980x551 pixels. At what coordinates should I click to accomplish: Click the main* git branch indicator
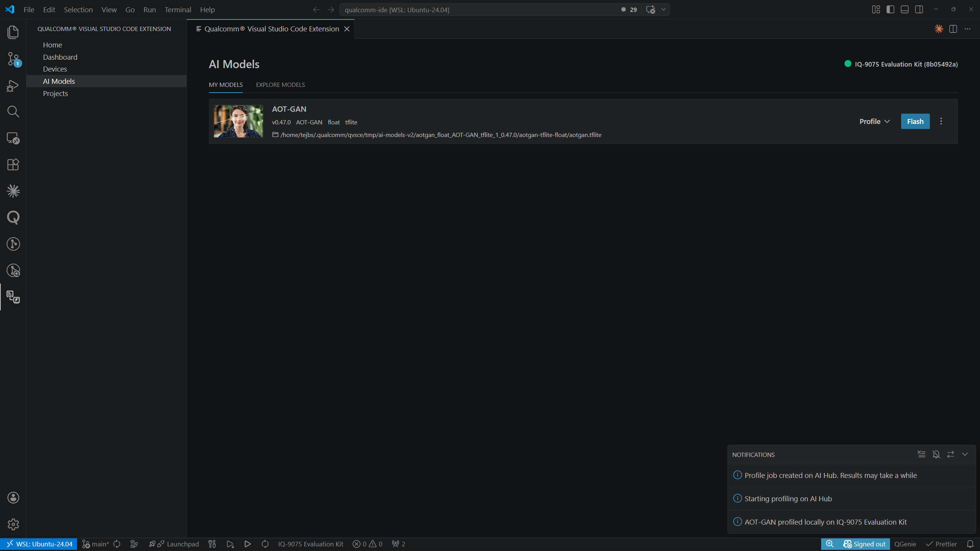[96, 544]
